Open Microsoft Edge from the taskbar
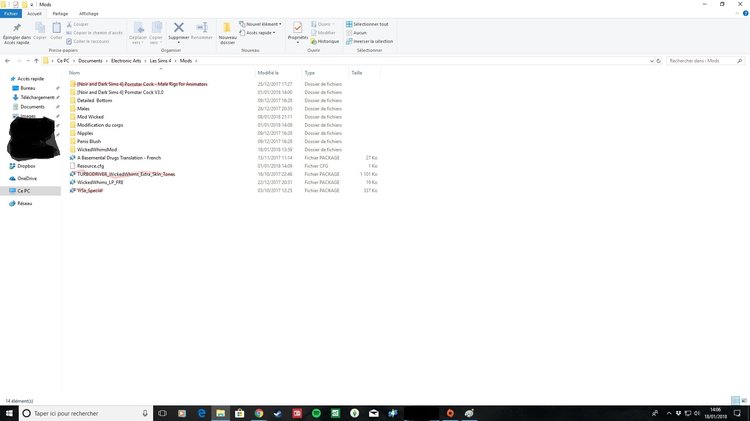The image size is (750, 421). (201, 413)
